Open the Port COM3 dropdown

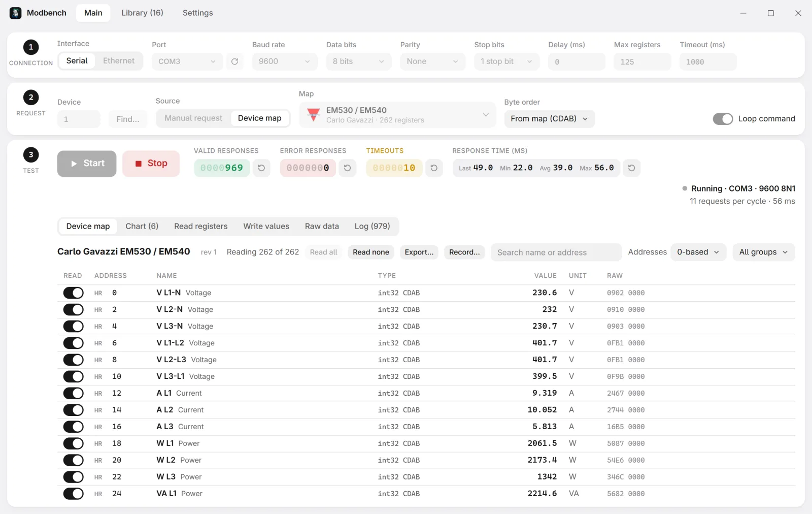point(187,61)
